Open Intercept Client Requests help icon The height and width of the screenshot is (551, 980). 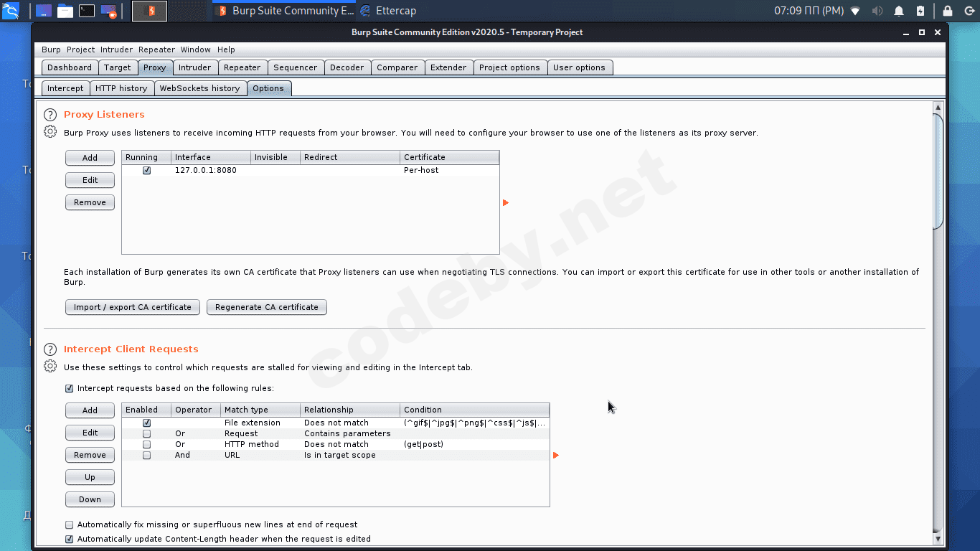pos(50,349)
